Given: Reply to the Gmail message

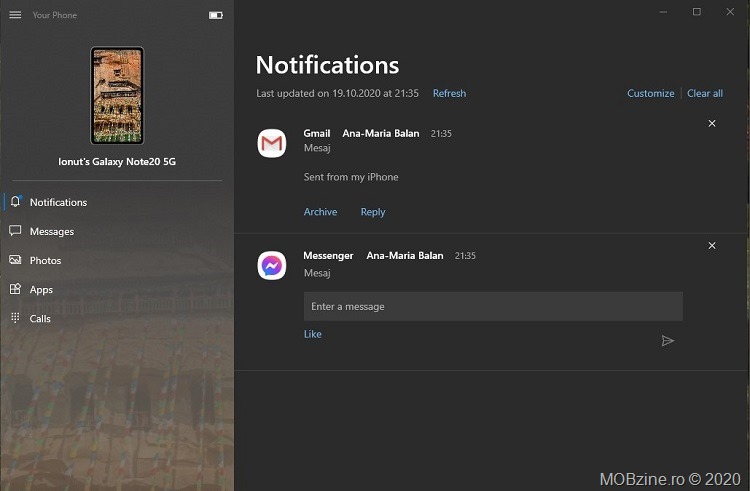Looking at the screenshot, I should click(373, 212).
